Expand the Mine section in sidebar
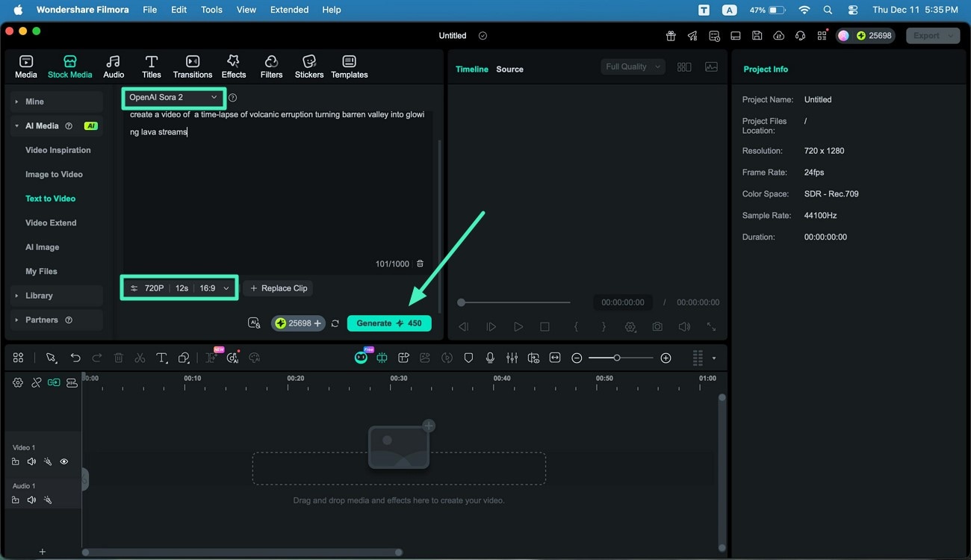 [x=58, y=102]
